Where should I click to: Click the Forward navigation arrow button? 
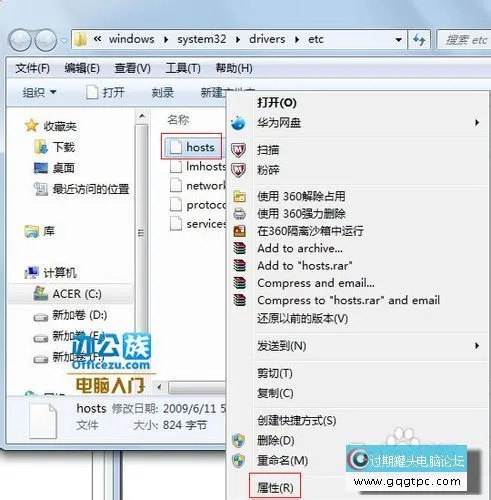[46, 40]
